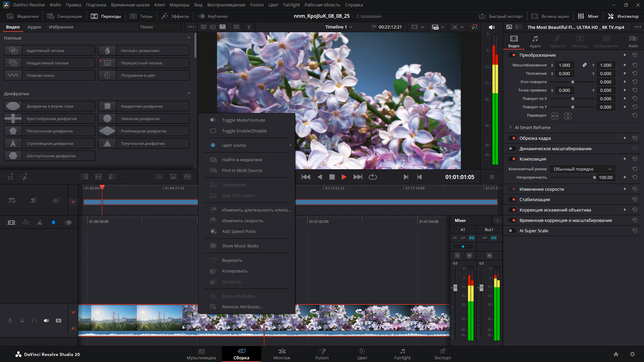Enable Динамическое масштабирование switch
This screenshot has width=644, height=362.
coord(512,148)
